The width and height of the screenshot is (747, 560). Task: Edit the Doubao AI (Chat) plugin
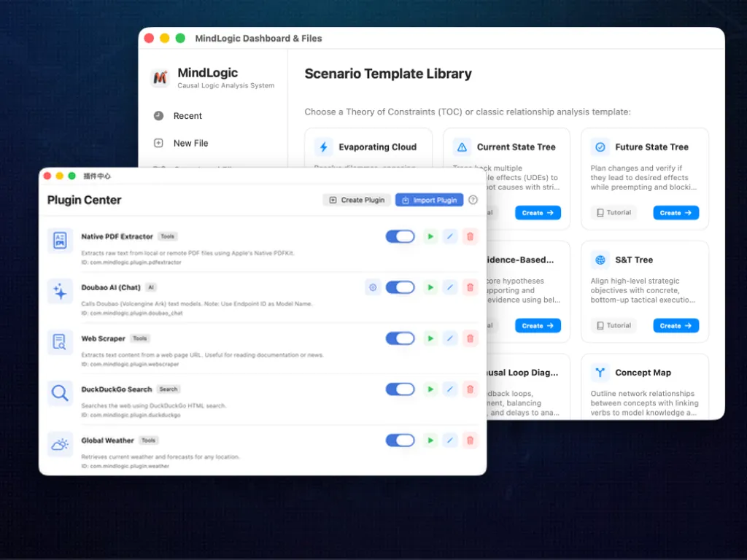(449, 287)
